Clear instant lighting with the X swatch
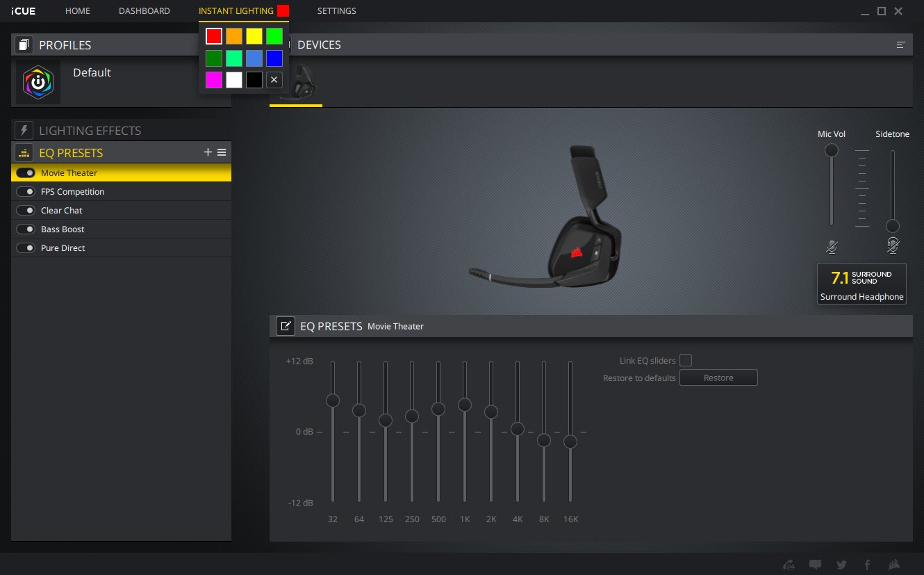This screenshot has width=924, height=575. point(274,80)
